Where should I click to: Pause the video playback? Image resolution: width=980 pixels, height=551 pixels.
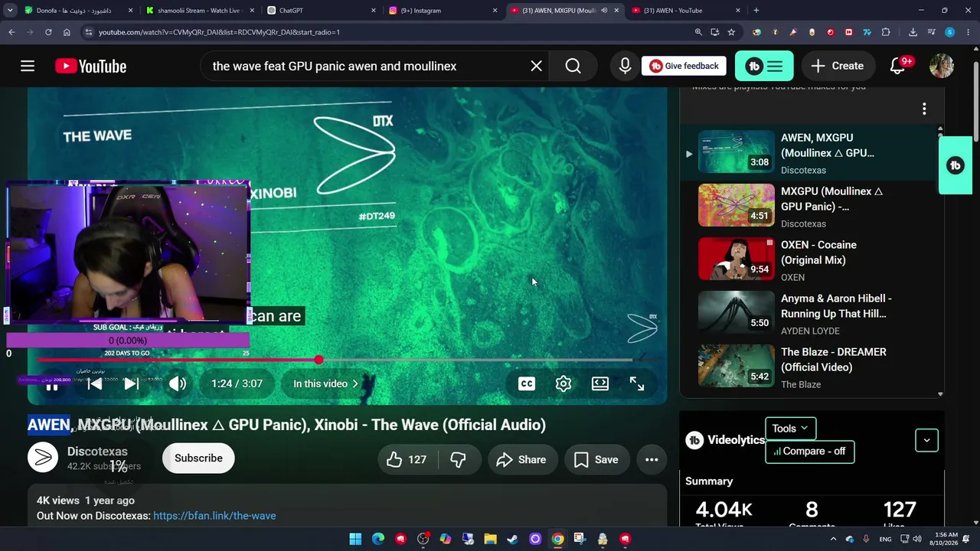[x=52, y=385]
